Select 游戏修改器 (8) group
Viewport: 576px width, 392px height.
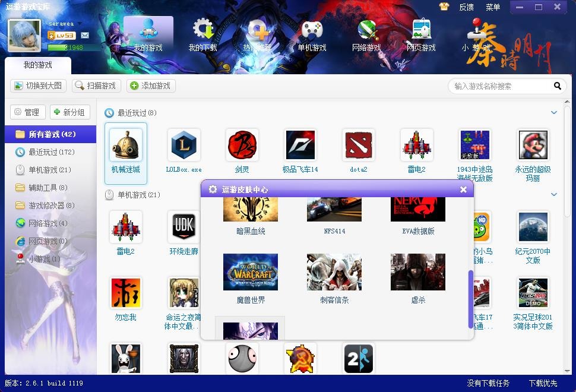(50, 206)
